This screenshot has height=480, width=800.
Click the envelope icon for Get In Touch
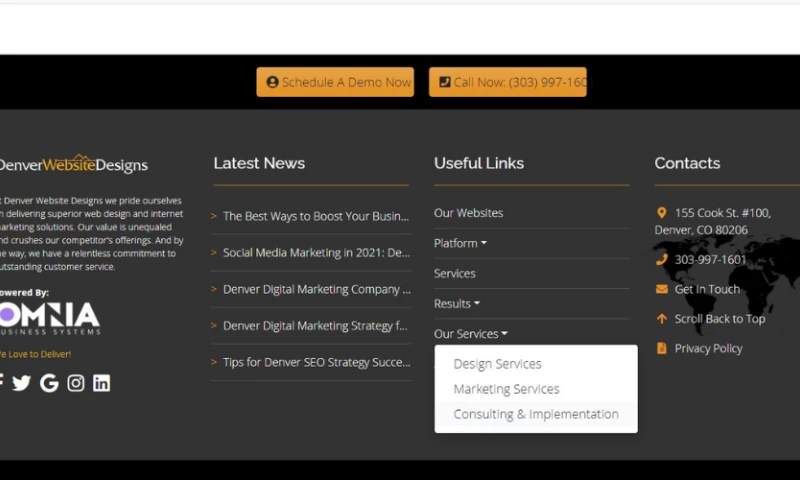[661, 289]
